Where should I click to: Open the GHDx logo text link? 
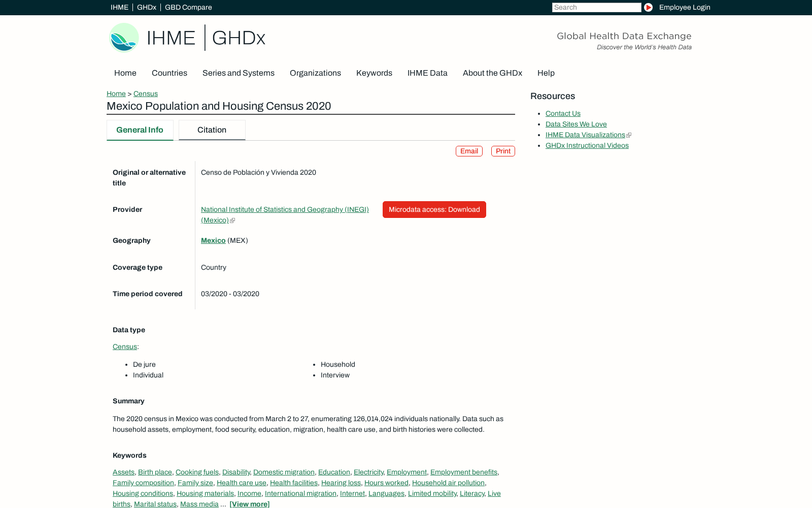point(239,38)
